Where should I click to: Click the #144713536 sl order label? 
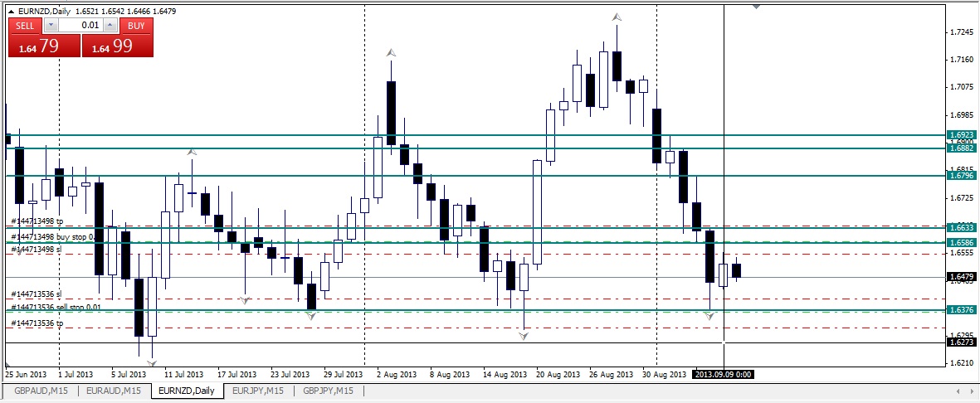click(37, 294)
